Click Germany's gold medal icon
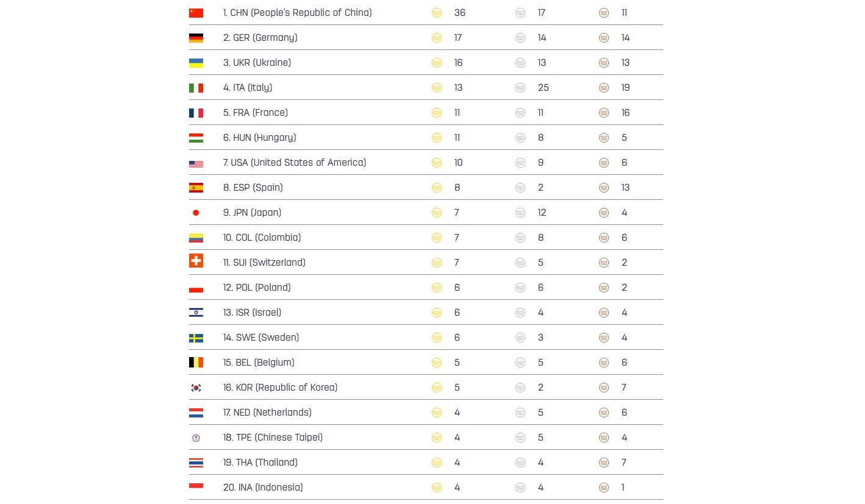 (437, 38)
